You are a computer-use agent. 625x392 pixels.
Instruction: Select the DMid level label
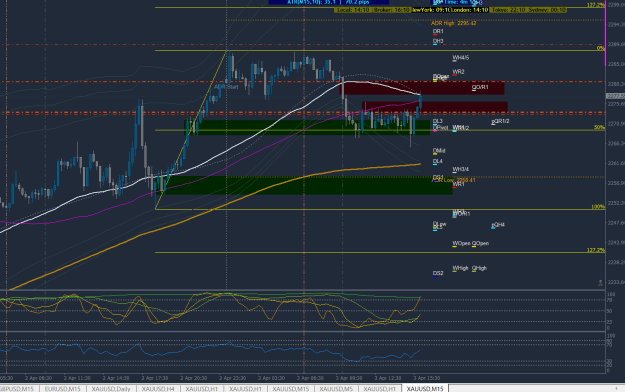(x=439, y=151)
